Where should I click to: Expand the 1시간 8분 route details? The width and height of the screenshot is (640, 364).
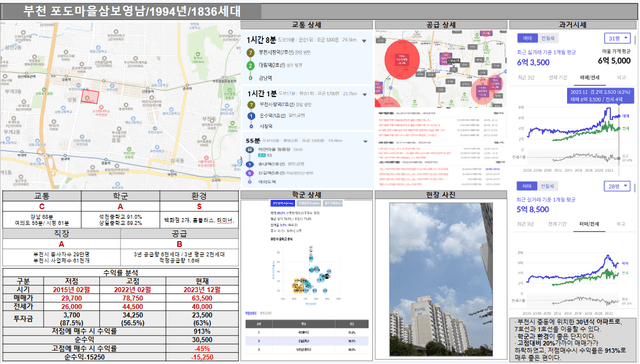(x=364, y=41)
